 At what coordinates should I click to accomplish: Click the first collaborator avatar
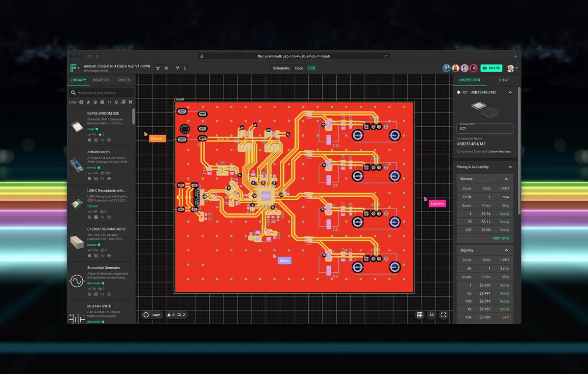pos(447,68)
